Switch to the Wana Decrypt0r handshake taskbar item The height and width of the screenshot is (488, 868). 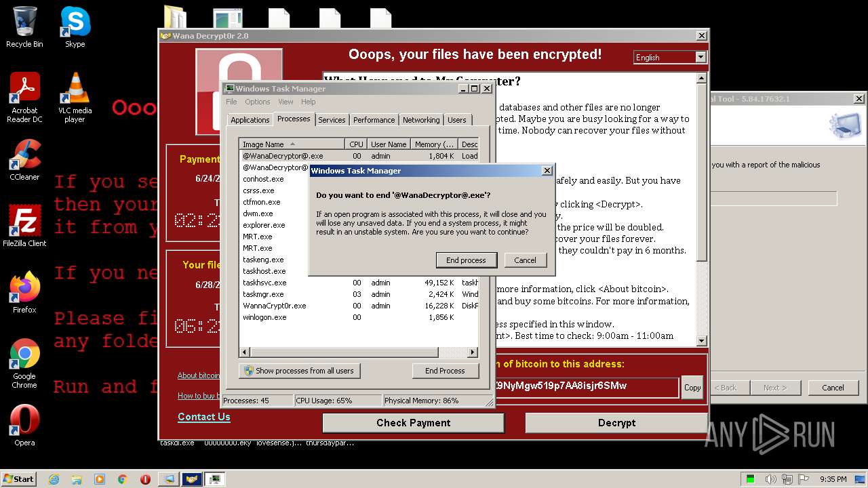tap(193, 479)
